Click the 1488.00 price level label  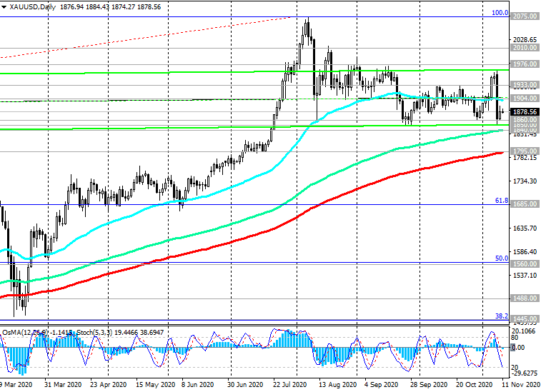(525, 298)
